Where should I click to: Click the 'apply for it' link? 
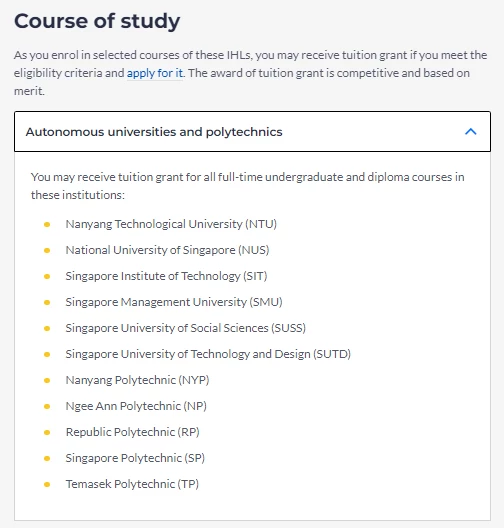point(155,73)
